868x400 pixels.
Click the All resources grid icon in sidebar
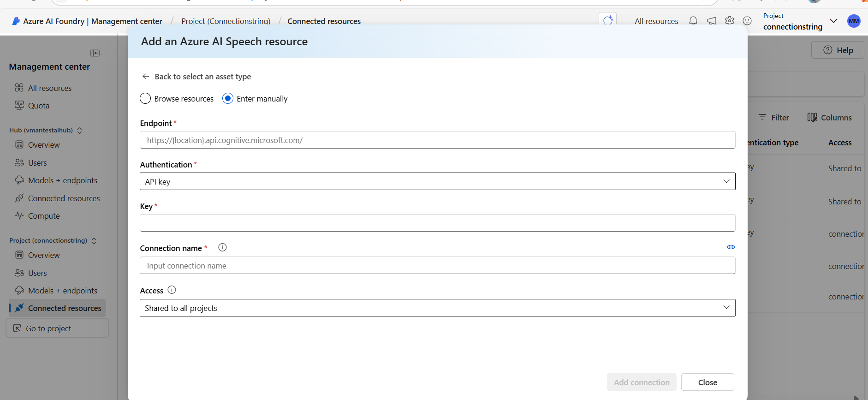pos(19,88)
